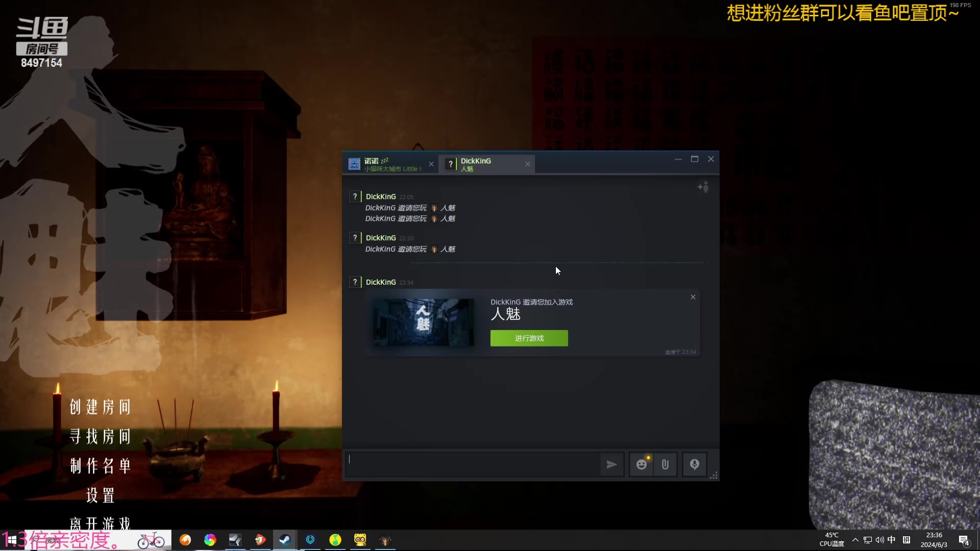Open the orange fox browser taskbar icon
The width and height of the screenshot is (980, 551).
(185, 540)
